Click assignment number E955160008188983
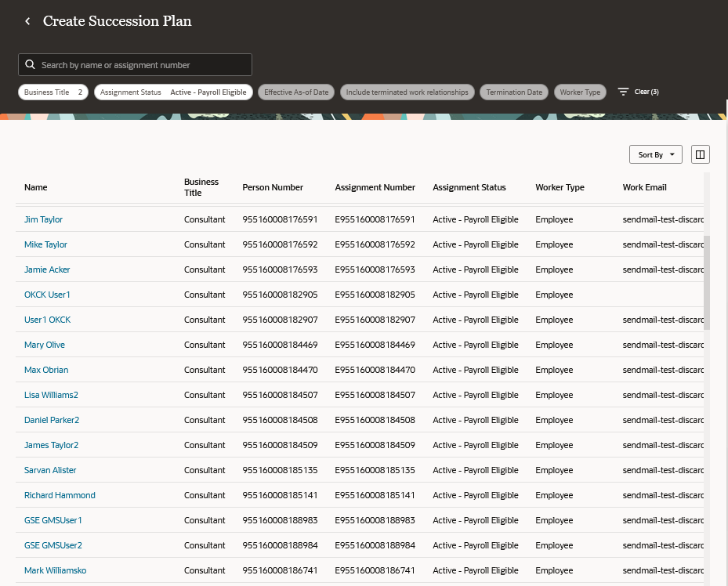This screenshot has height=586, width=728. 375,520
